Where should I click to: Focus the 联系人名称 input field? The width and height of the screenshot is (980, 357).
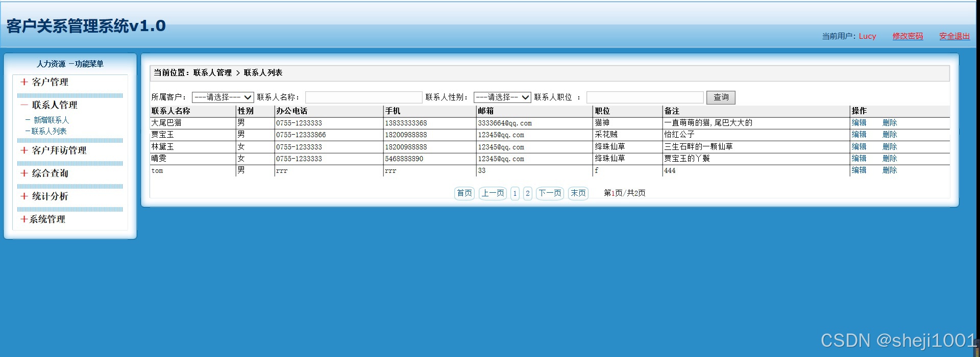point(363,97)
